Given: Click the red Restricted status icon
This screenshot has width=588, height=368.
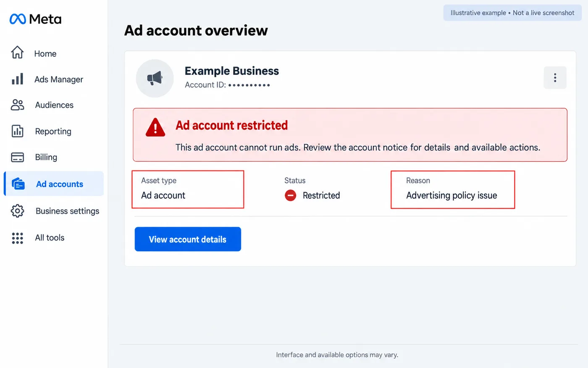Looking at the screenshot, I should (x=290, y=195).
